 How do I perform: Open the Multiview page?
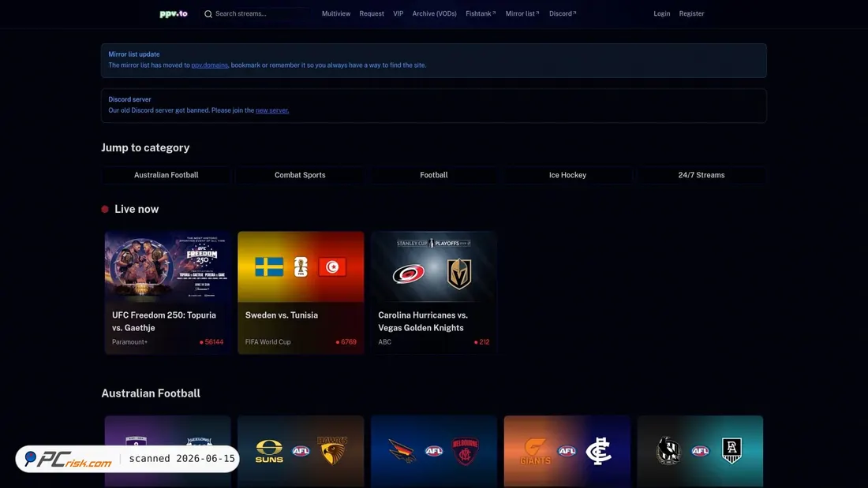(336, 14)
